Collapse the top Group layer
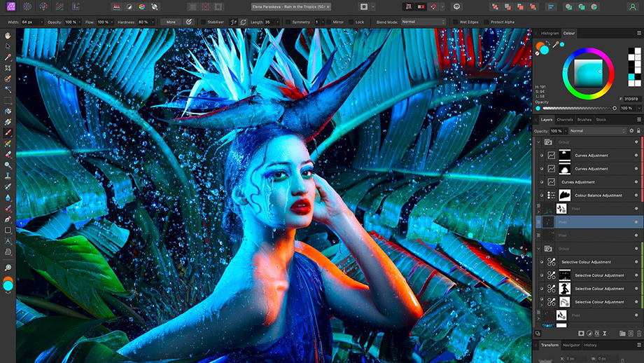 (538, 142)
